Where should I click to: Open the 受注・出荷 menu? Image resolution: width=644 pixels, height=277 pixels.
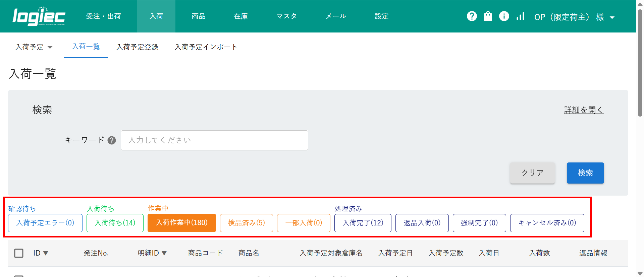point(103,16)
